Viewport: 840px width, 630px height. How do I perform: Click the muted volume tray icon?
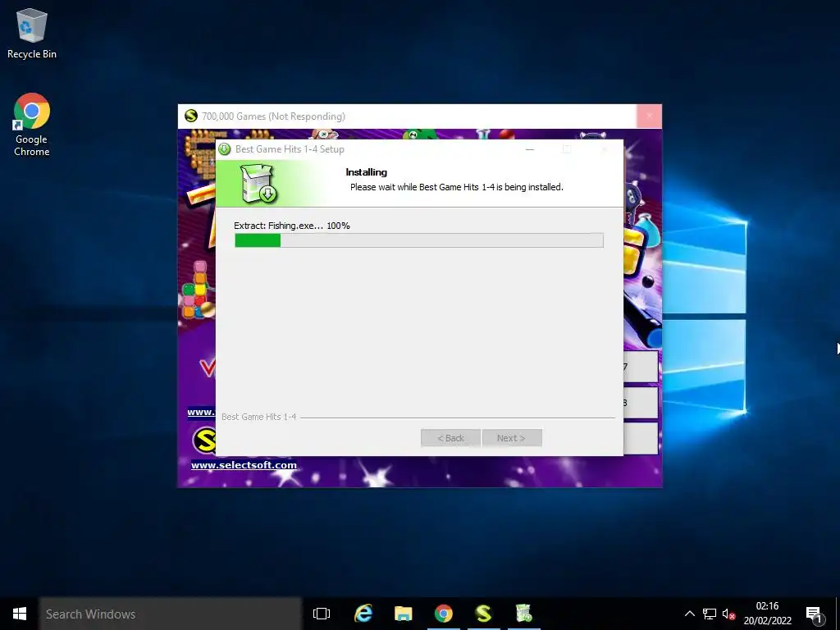tap(728, 614)
